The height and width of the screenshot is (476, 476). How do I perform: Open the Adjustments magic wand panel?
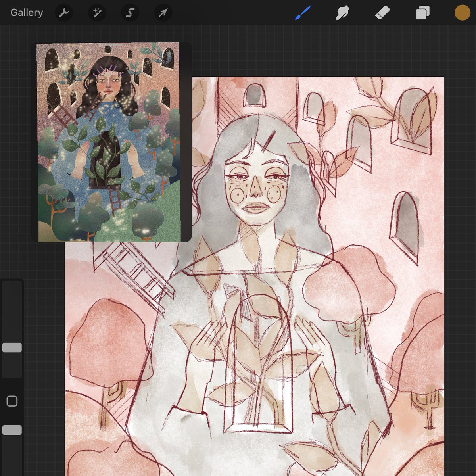(97, 12)
